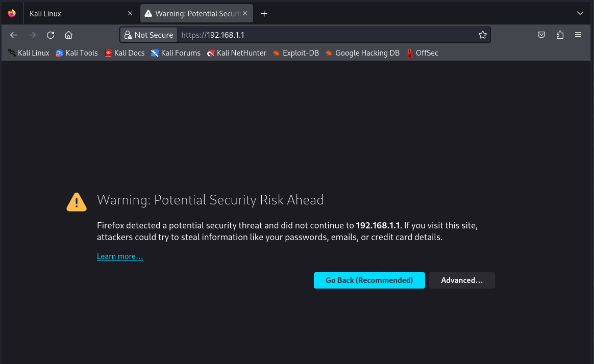This screenshot has width=594, height=364.
Task: Open the Extensions puzzle icon
Action: click(x=560, y=35)
